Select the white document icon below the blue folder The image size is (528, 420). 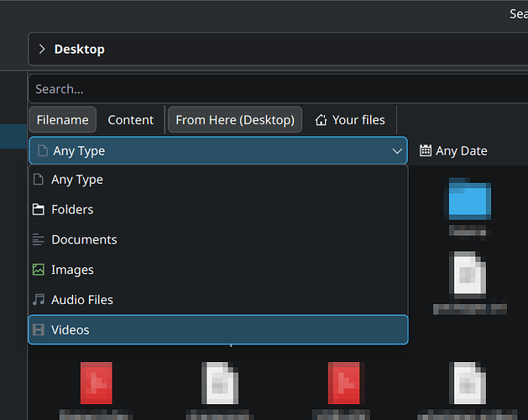(x=468, y=273)
